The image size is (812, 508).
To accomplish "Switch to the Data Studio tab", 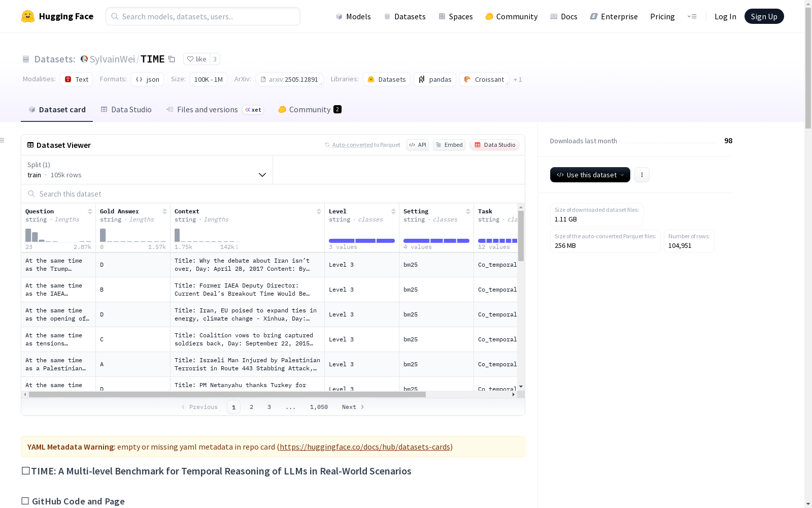I will pyautogui.click(x=126, y=110).
